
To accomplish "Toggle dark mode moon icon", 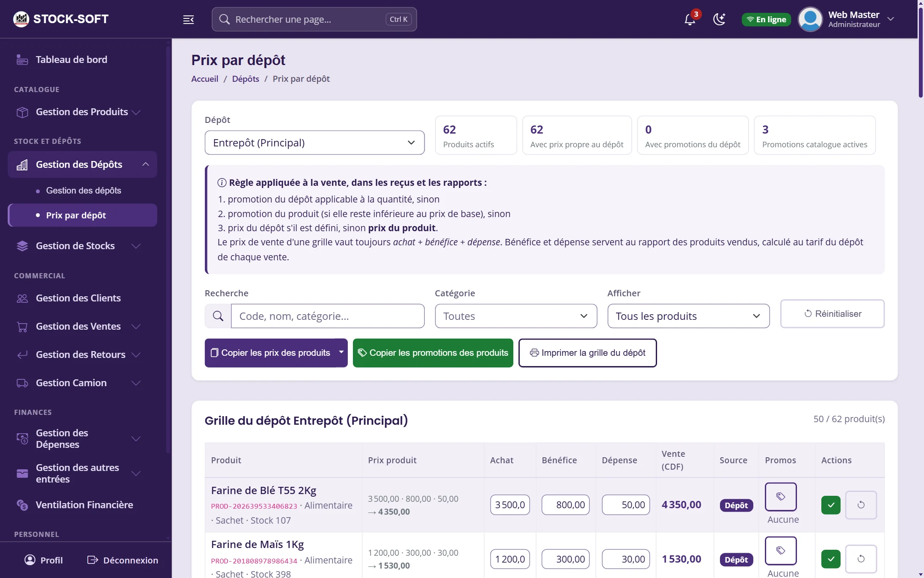I will click(x=720, y=19).
